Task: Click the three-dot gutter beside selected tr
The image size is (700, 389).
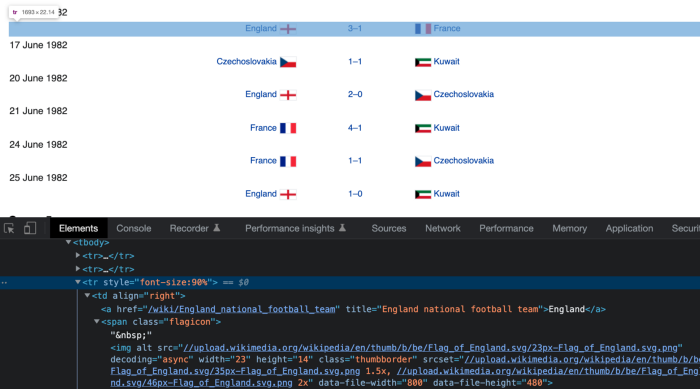Action: click(x=4, y=282)
